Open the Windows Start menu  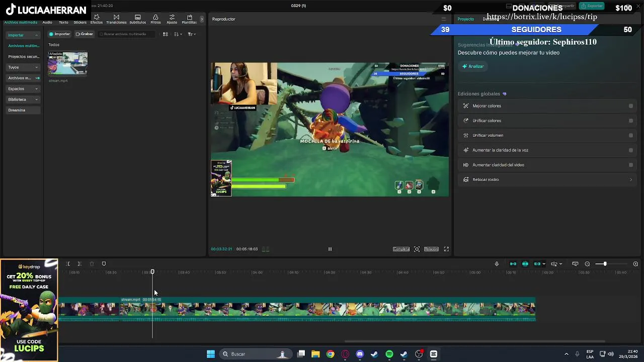click(x=211, y=354)
